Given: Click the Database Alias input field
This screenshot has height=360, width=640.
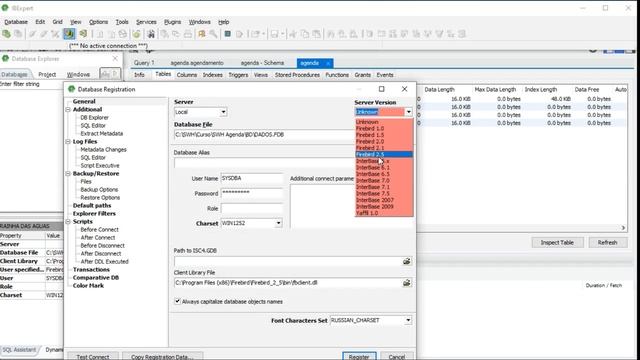Looking at the screenshot, I should (264, 163).
